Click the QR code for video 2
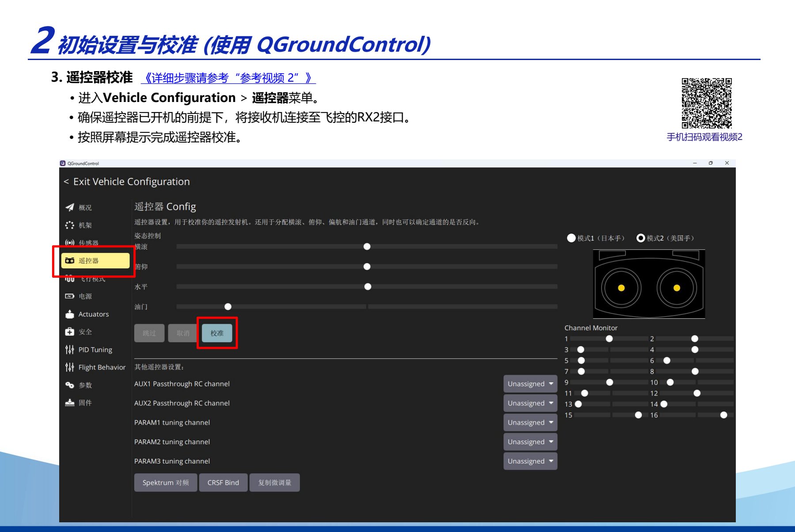Viewport: 795px width, 532px height. click(x=707, y=103)
